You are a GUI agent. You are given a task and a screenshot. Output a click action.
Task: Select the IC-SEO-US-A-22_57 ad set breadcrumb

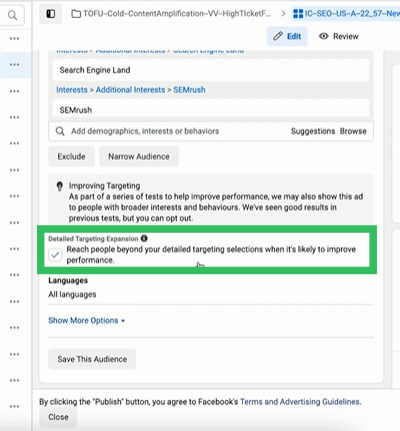[x=347, y=14]
